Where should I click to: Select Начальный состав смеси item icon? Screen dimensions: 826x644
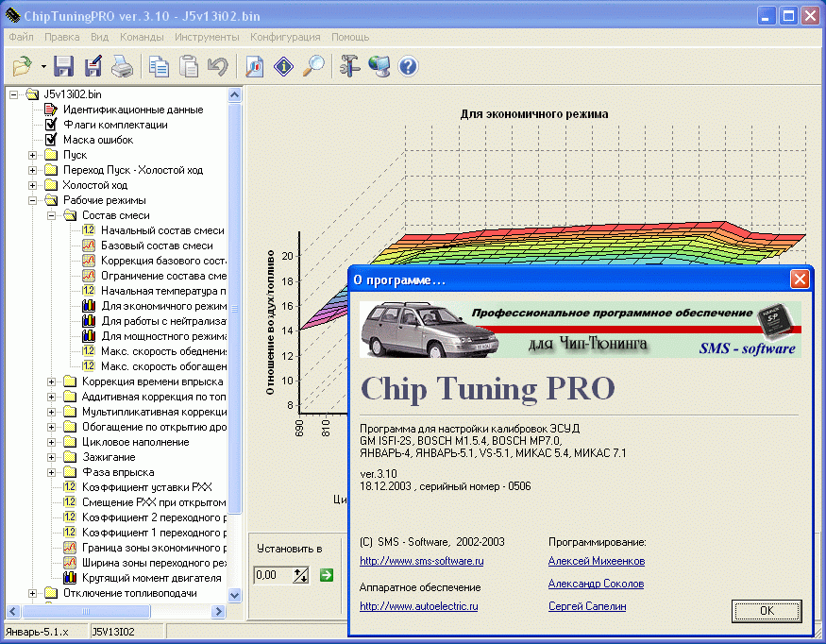click(x=89, y=230)
